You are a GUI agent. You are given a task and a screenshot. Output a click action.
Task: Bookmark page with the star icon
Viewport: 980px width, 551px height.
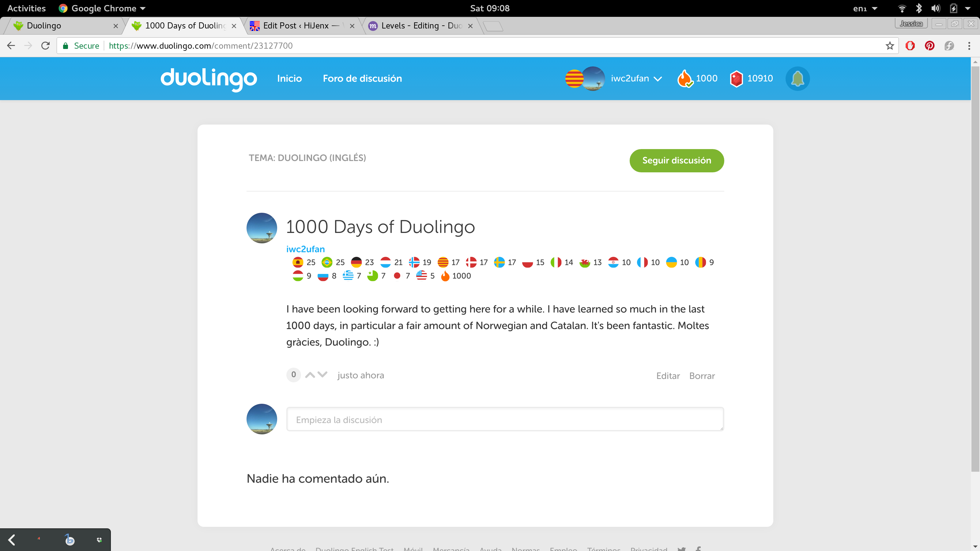pyautogui.click(x=889, y=46)
